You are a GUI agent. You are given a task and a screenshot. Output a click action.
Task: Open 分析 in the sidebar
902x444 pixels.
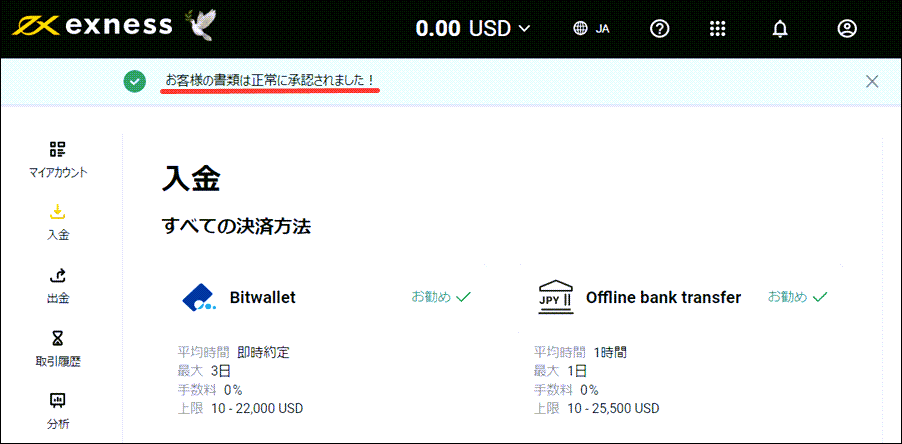(58, 411)
